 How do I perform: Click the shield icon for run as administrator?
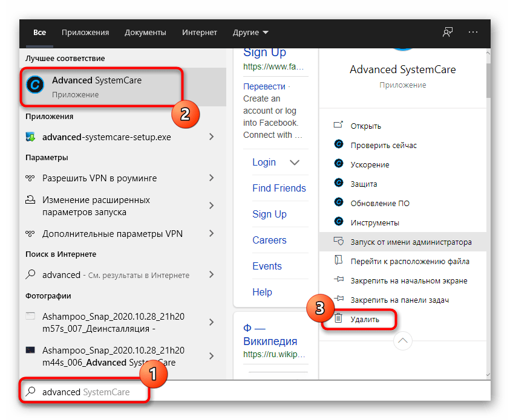(339, 242)
